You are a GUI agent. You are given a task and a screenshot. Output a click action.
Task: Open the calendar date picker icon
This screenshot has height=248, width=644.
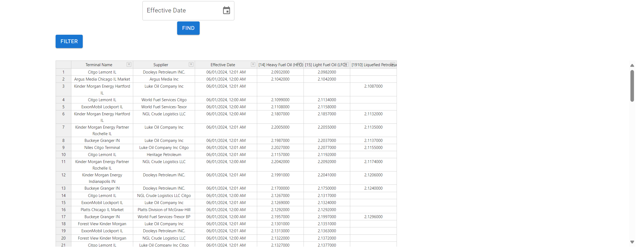tap(227, 11)
